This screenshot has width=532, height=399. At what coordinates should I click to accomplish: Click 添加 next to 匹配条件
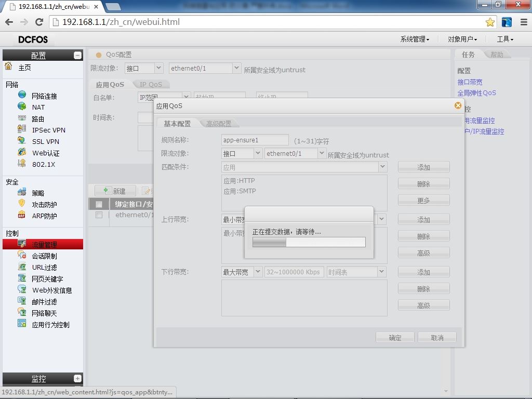coord(424,167)
